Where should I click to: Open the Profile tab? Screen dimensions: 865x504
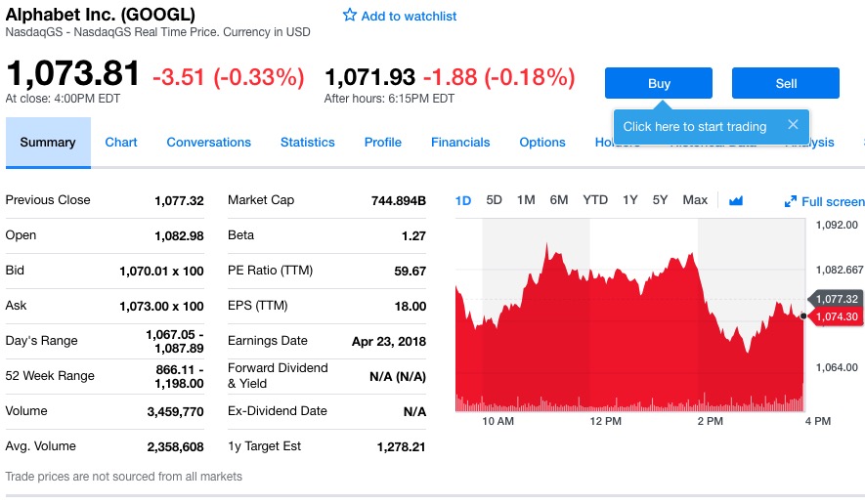tap(382, 143)
